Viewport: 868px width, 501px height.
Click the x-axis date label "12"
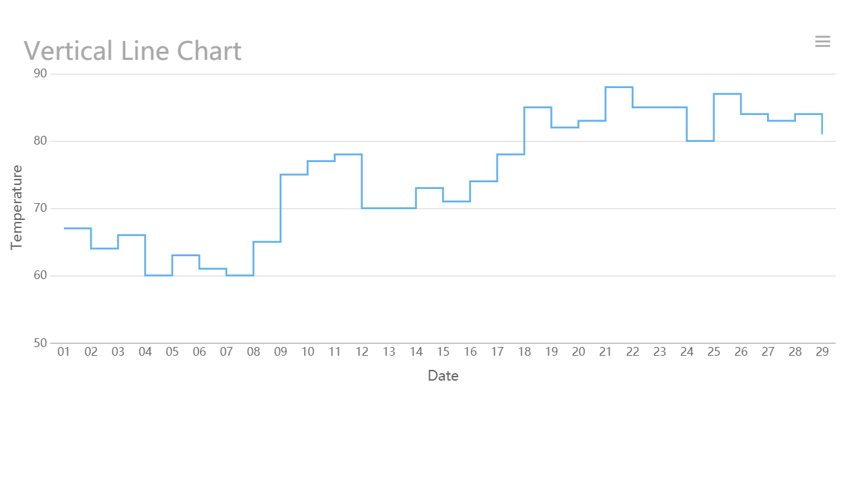(362, 352)
